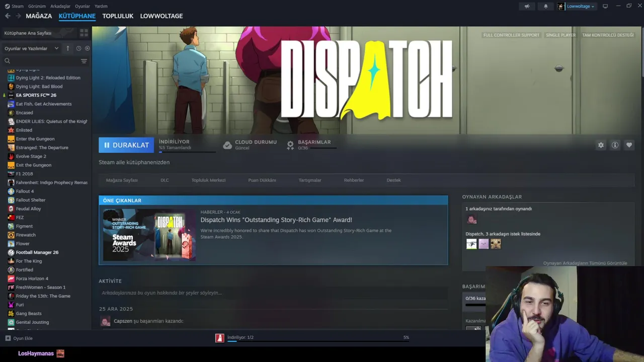This screenshot has height=362, width=644.
Task: Toggle library grid view icon
Action: coord(84,33)
